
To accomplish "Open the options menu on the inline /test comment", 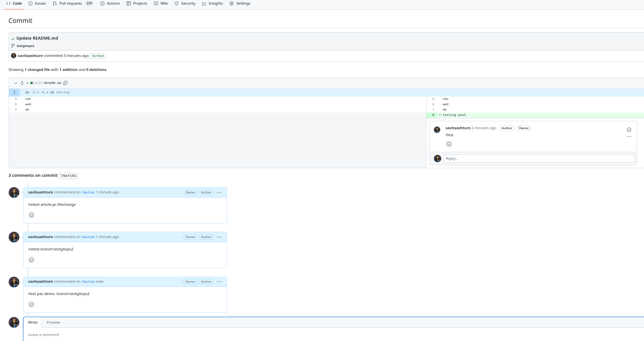I will pos(629,137).
